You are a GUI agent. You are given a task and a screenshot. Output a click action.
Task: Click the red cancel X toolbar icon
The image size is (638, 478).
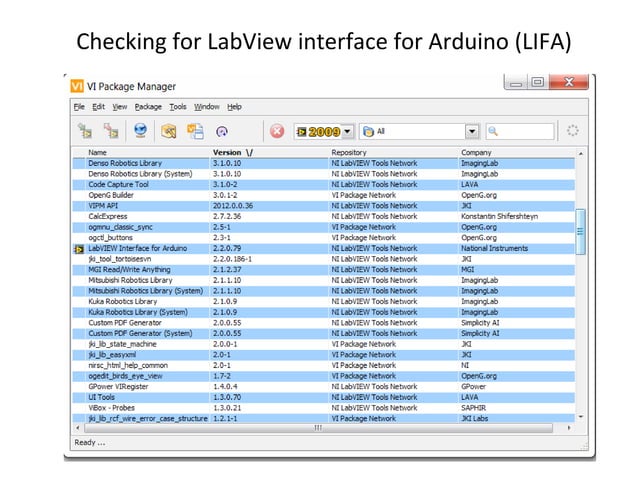[277, 131]
